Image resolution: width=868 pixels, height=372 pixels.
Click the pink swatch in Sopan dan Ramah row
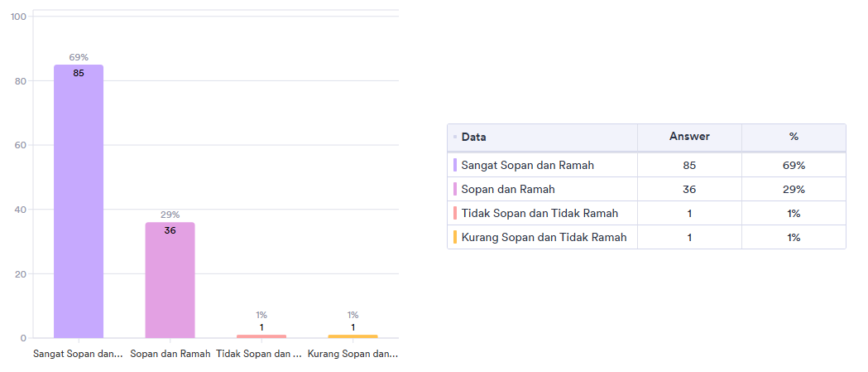455,189
